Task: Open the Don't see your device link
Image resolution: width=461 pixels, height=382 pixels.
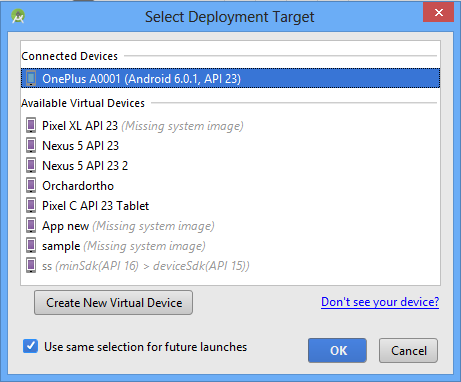Action: click(380, 302)
